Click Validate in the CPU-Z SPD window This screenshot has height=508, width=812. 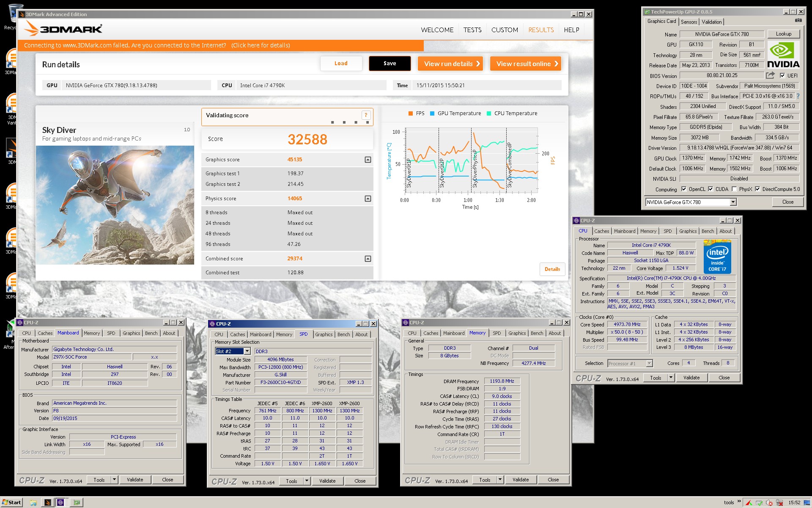[327, 481]
